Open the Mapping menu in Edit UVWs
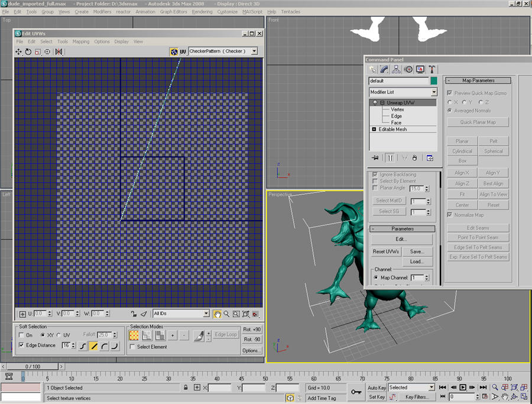532x404 pixels. click(81, 41)
